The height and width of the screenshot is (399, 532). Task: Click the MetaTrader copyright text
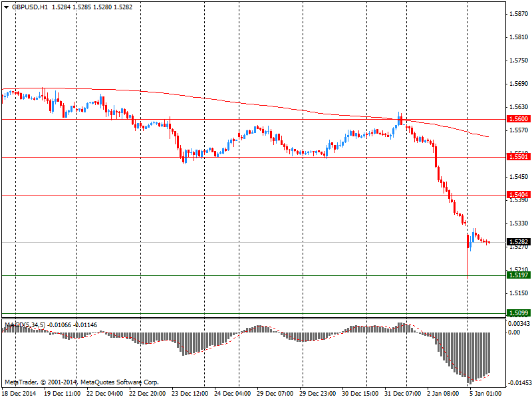click(81, 382)
